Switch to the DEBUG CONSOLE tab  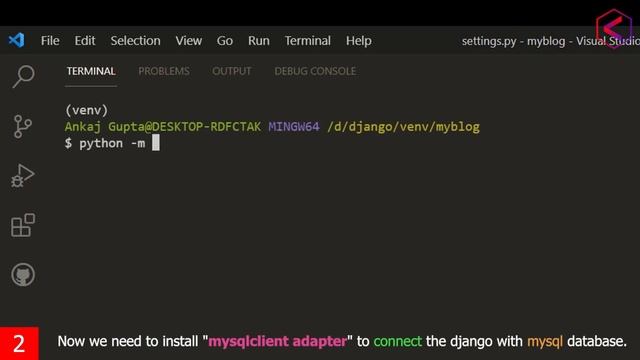click(315, 71)
